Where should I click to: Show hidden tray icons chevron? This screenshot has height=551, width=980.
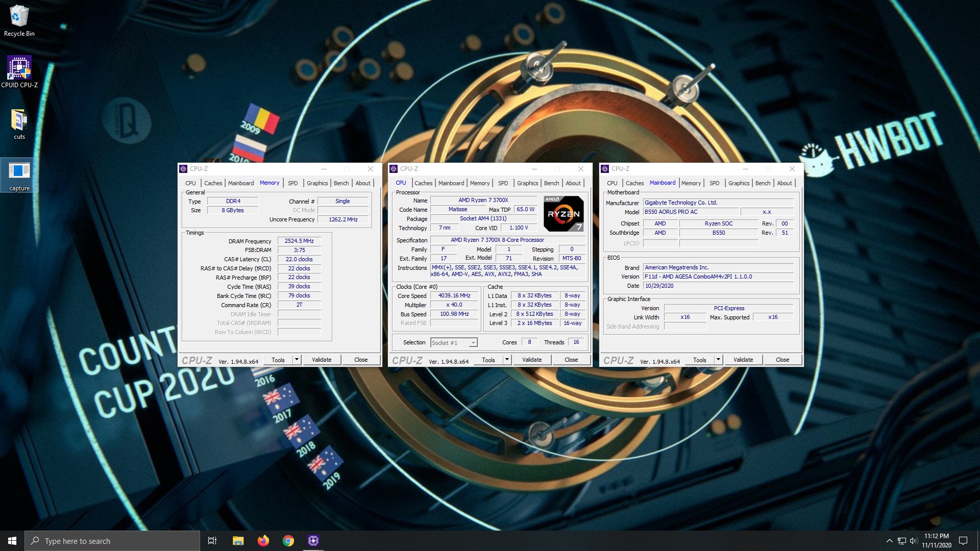(x=889, y=541)
